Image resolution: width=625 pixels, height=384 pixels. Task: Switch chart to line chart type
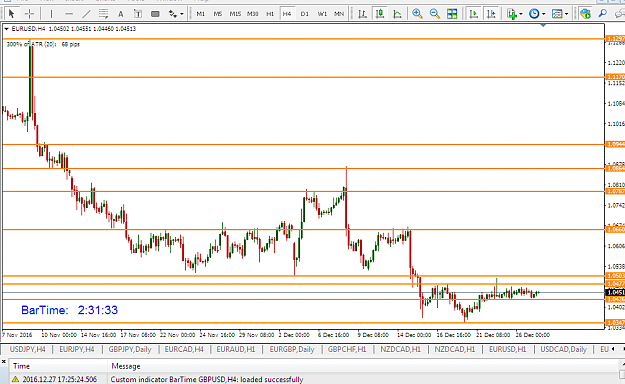click(x=397, y=14)
